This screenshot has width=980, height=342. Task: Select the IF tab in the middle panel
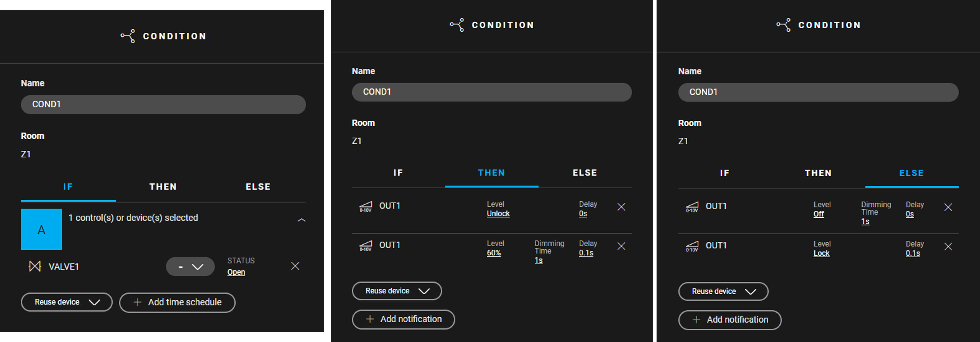(398, 173)
